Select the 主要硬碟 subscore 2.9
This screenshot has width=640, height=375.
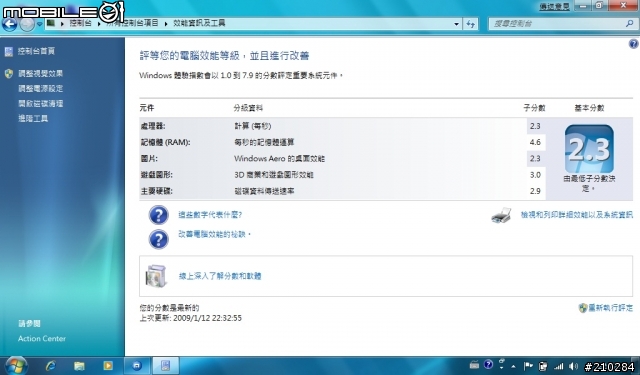(x=535, y=191)
